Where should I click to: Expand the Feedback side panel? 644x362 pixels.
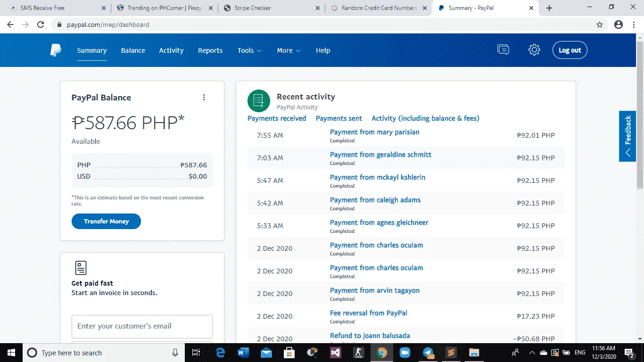(627, 136)
